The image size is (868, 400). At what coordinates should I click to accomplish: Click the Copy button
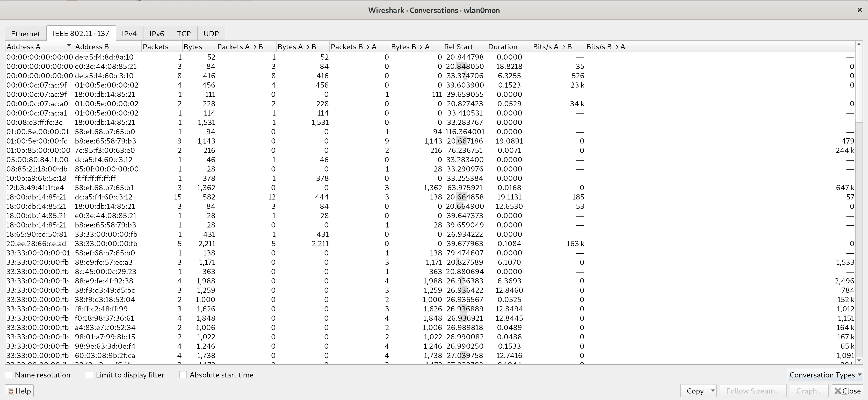point(695,391)
